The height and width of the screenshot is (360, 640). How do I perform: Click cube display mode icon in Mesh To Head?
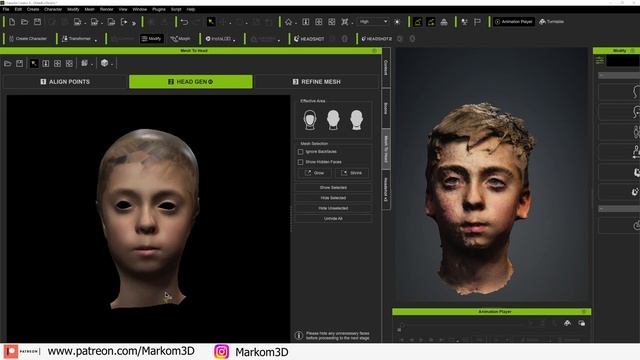(104, 63)
